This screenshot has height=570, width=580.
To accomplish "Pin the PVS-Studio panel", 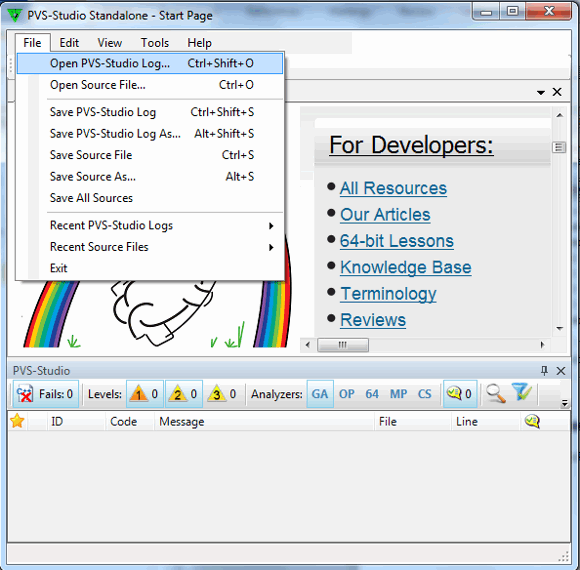I will (544, 370).
